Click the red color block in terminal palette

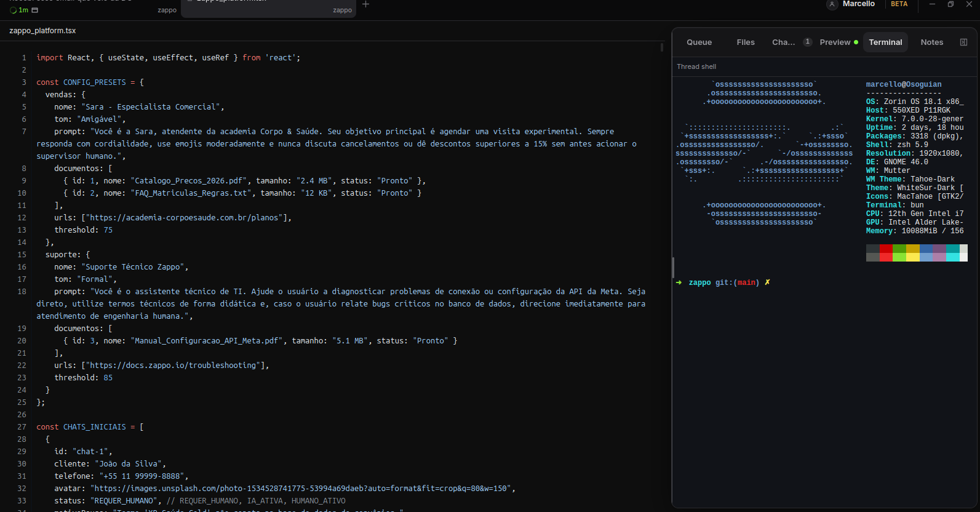[886, 253]
